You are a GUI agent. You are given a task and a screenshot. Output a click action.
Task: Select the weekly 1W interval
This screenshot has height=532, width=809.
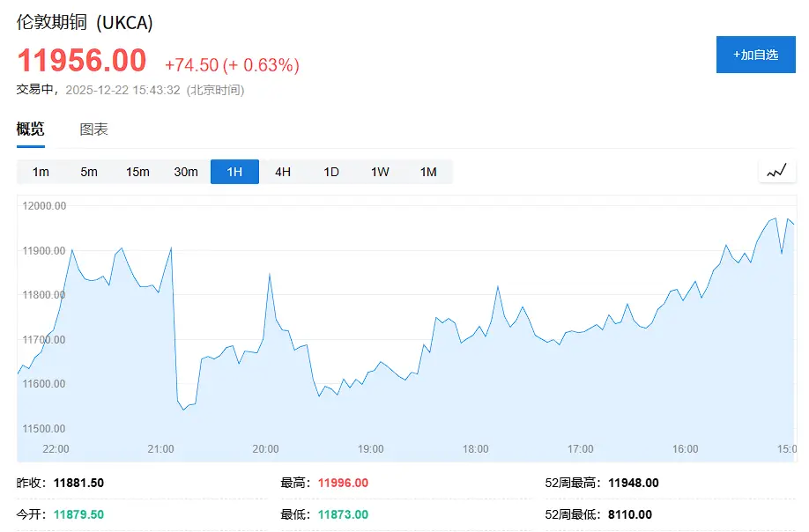(x=380, y=172)
